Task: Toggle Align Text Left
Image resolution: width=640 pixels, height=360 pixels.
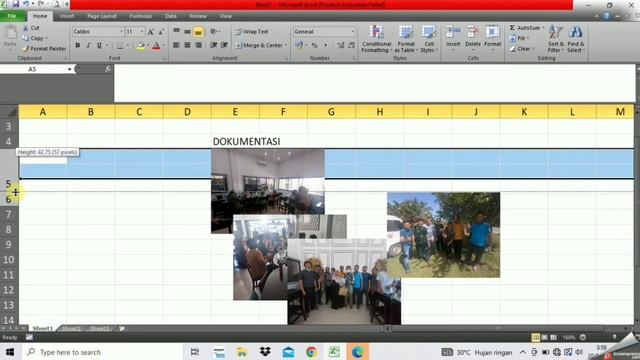Action: 176,45
